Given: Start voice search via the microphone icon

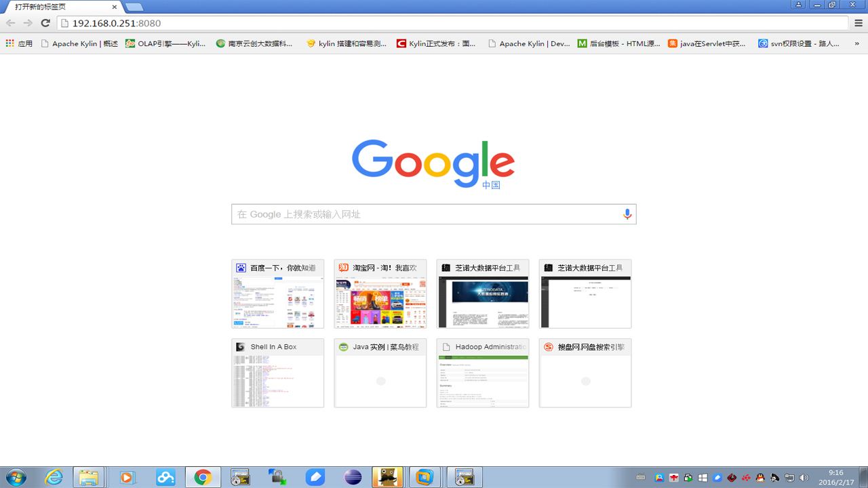Looking at the screenshot, I should (x=627, y=214).
